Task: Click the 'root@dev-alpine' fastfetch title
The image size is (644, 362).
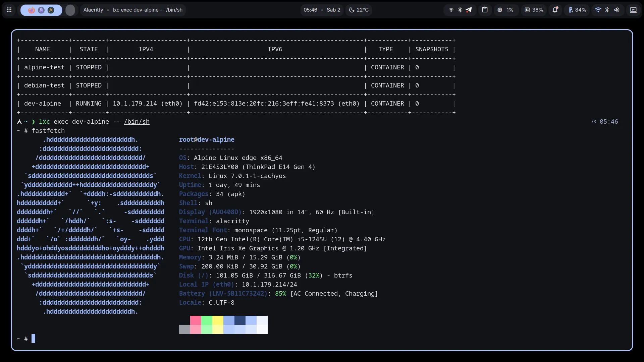Action: point(207,140)
